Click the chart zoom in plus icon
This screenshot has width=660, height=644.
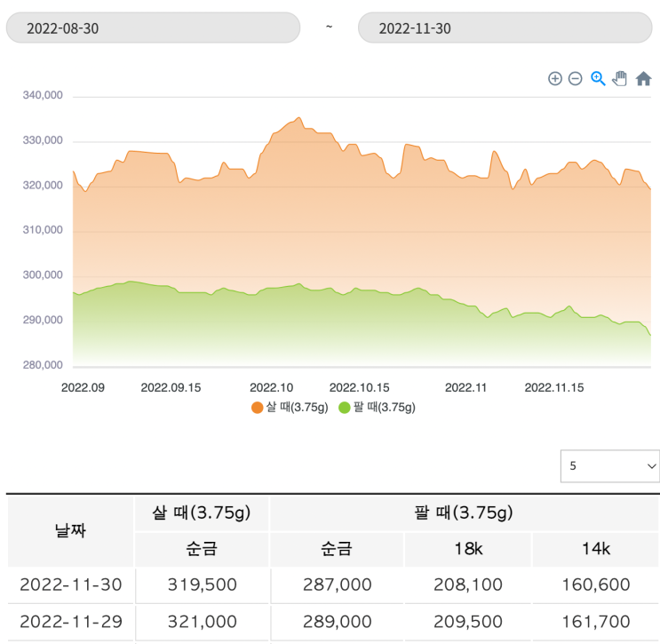click(x=555, y=79)
